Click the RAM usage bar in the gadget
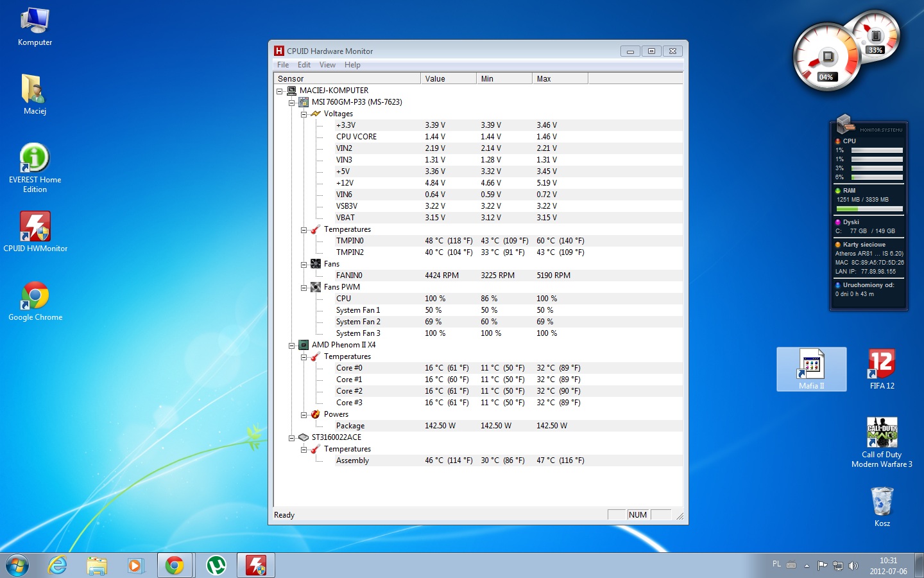This screenshot has height=578, width=924. [x=869, y=209]
